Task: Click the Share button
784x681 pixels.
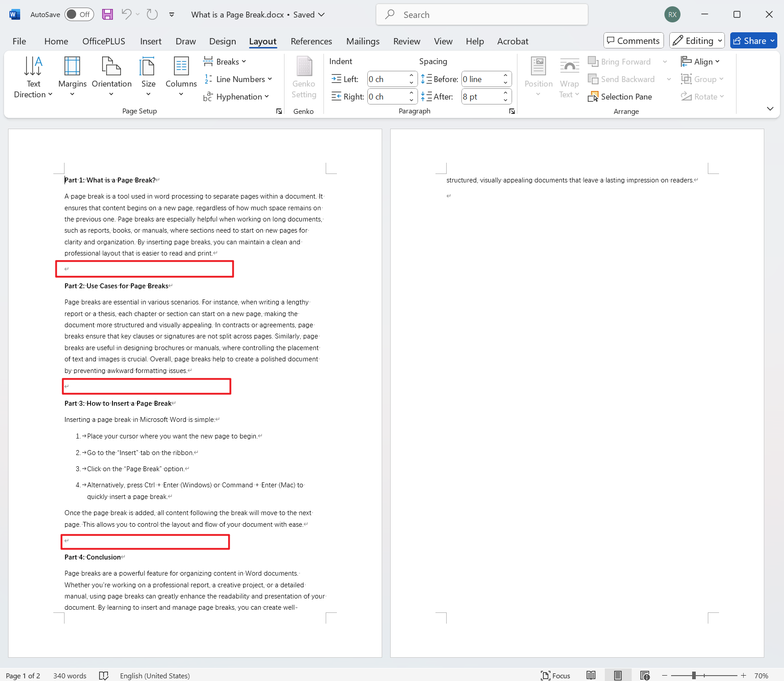Action: pos(753,40)
